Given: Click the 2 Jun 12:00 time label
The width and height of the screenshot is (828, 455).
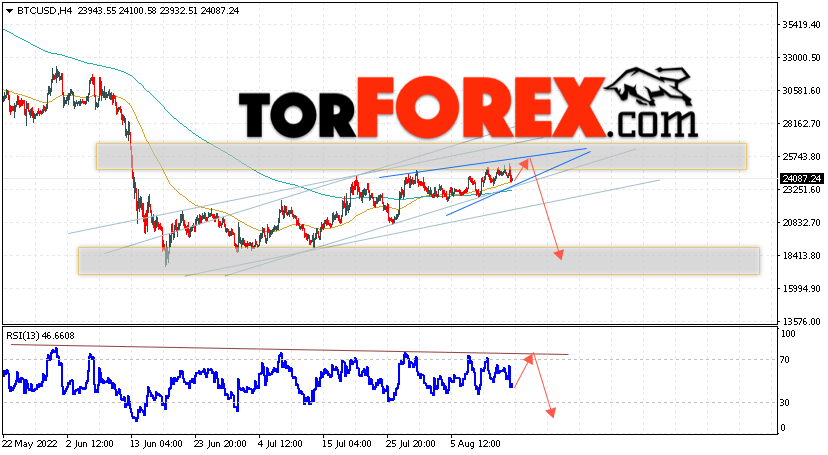Looking at the screenshot, I should [90, 444].
